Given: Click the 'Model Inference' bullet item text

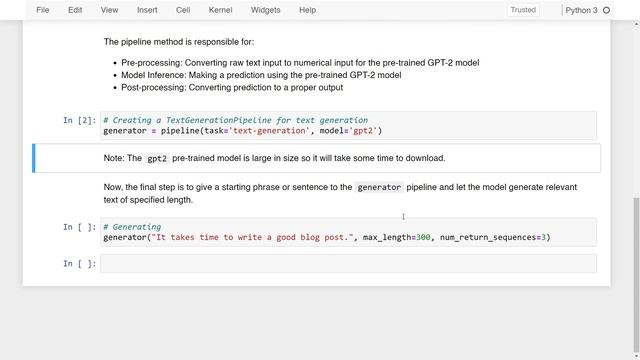Looking at the screenshot, I should click(x=261, y=75).
